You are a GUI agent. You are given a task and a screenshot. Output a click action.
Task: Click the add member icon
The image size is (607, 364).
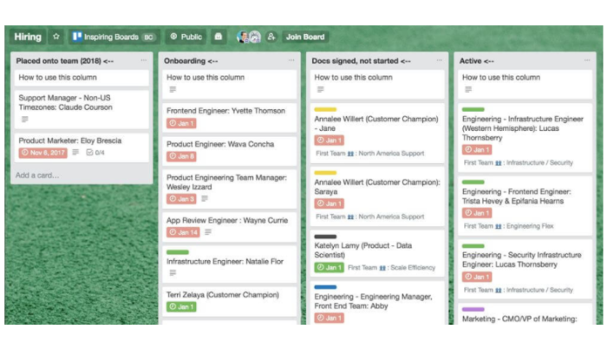[x=271, y=36]
